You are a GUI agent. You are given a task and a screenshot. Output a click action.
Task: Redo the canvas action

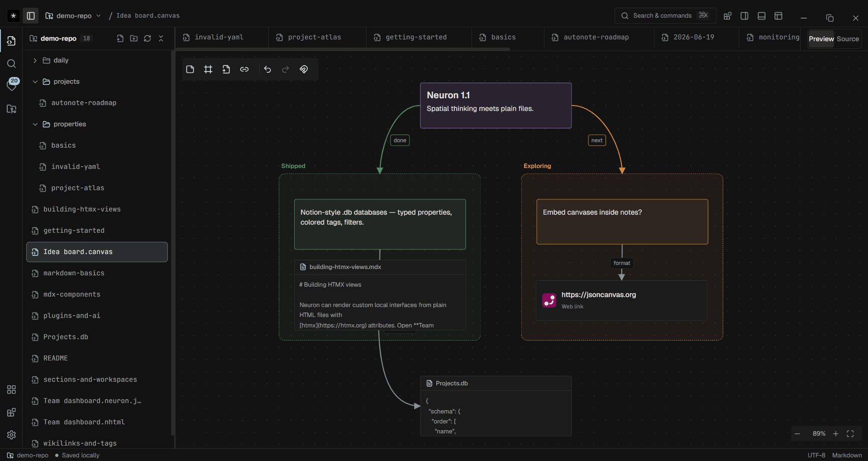click(x=286, y=69)
